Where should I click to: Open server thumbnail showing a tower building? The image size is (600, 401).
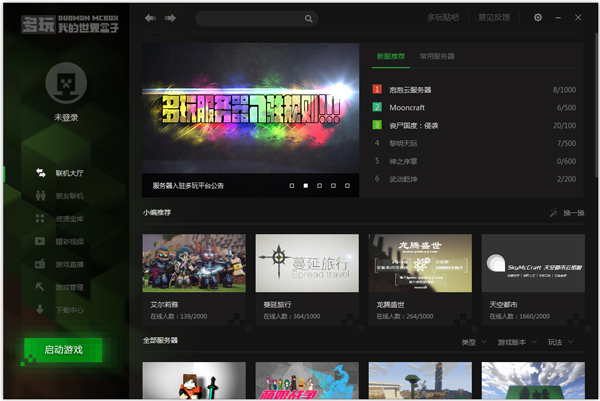pos(420,381)
